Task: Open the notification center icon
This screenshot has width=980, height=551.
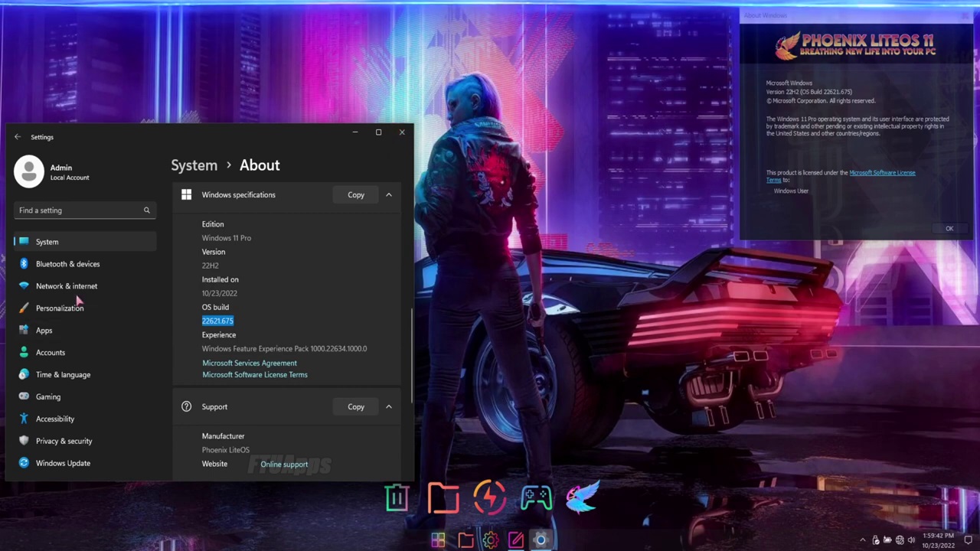Action: click(x=969, y=540)
